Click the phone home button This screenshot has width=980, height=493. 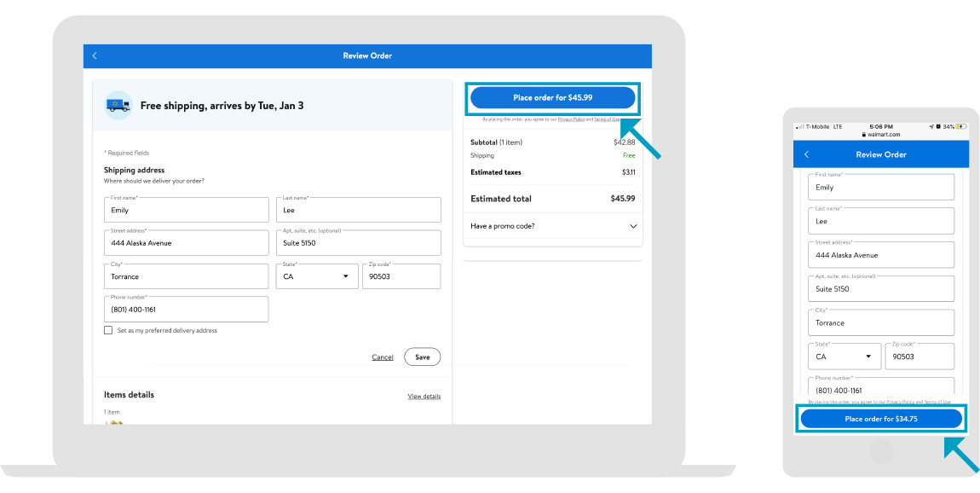coord(881,452)
